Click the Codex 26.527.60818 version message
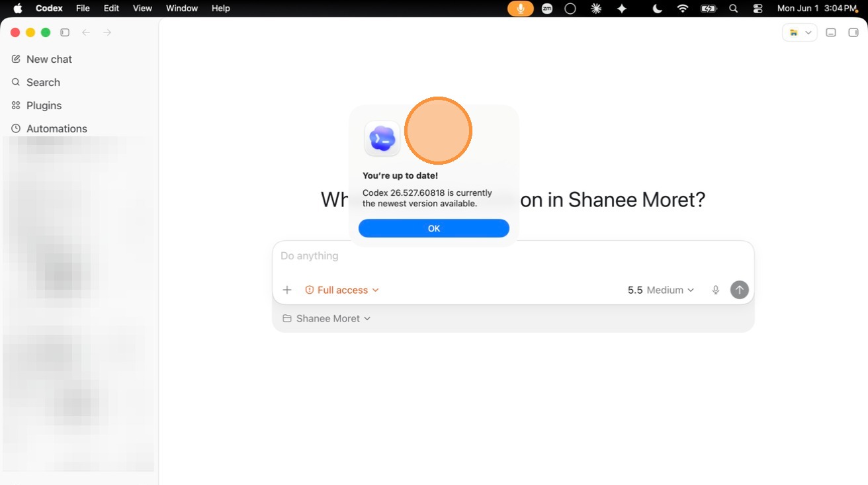The height and width of the screenshot is (485, 868). (x=427, y=198)
